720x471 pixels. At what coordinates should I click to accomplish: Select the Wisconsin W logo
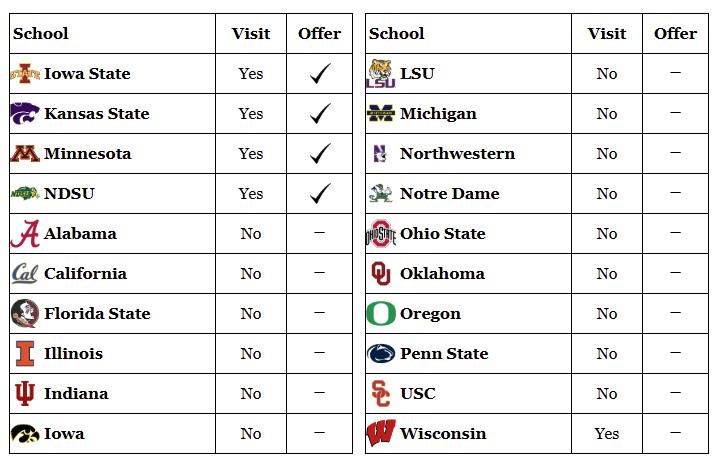[381, 434]
